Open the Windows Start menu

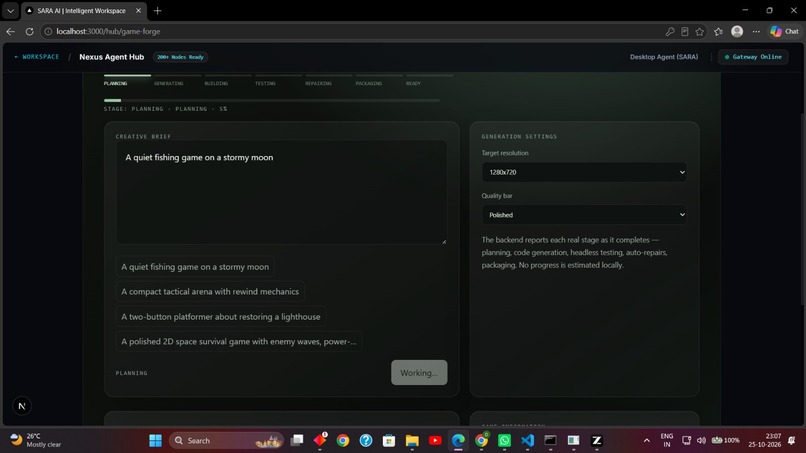coord(155,441)
